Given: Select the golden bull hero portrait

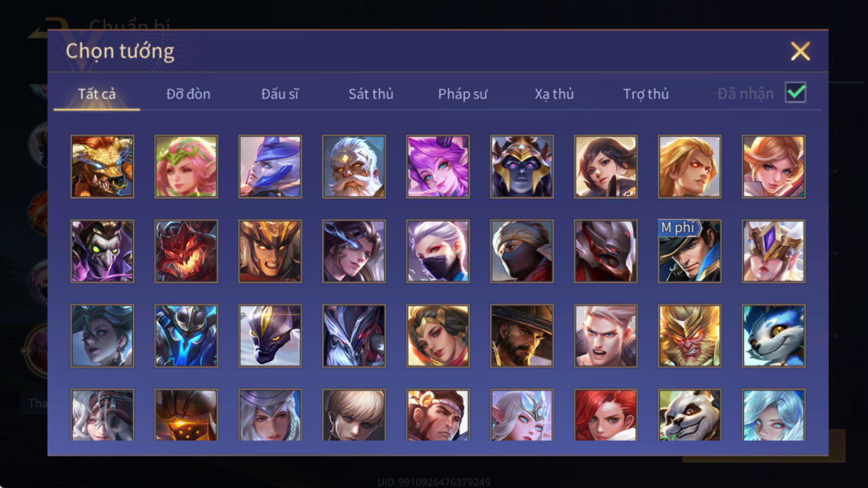Looking at the screenshot, I should pos(102,167).
